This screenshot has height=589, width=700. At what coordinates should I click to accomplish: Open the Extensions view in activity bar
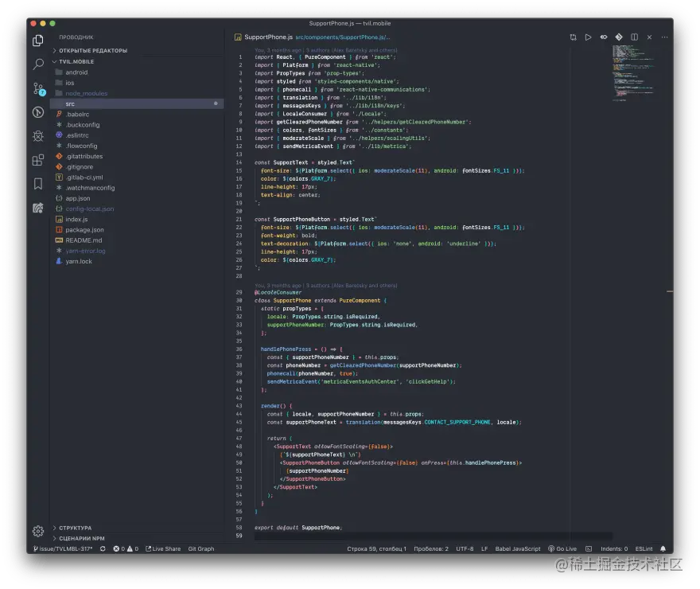[37, 160]
